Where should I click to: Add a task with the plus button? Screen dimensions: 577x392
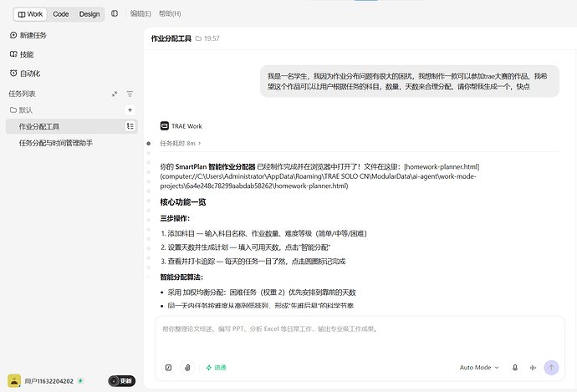tap(130, 110)
